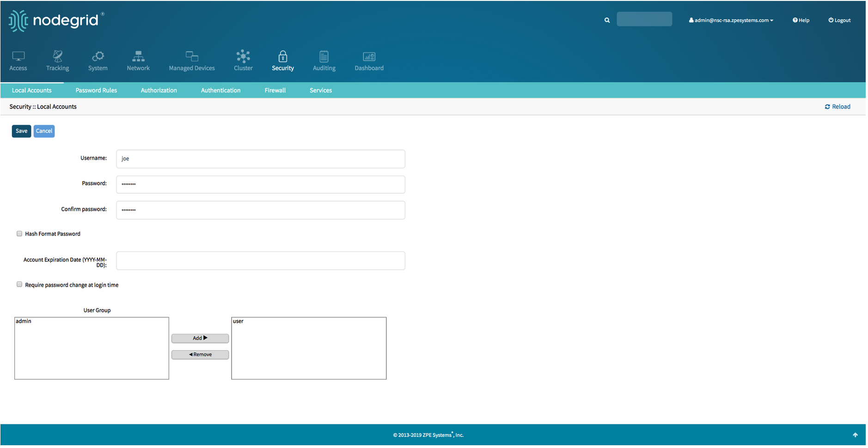Open the System gear icon

(x=98, y=56)
